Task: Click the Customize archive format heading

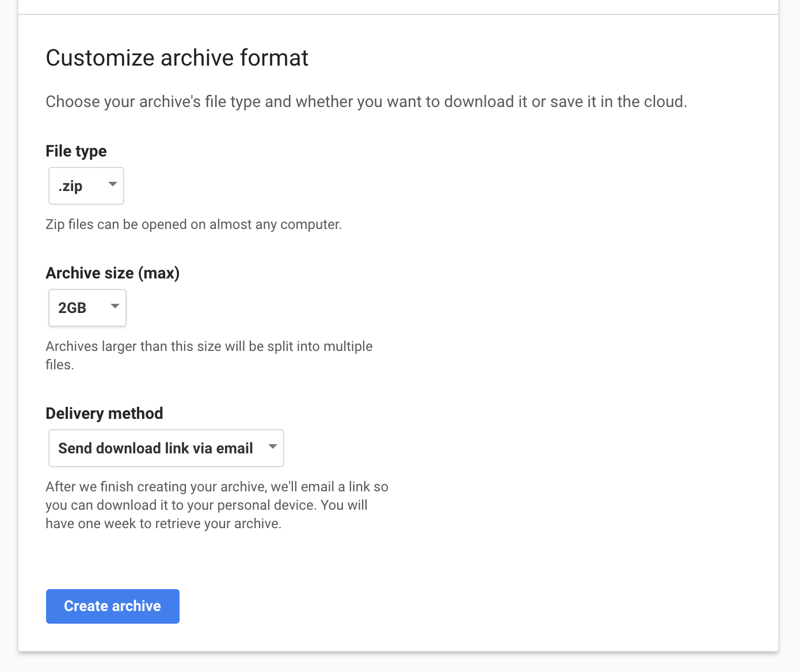Action: click(x=177, y=58)
